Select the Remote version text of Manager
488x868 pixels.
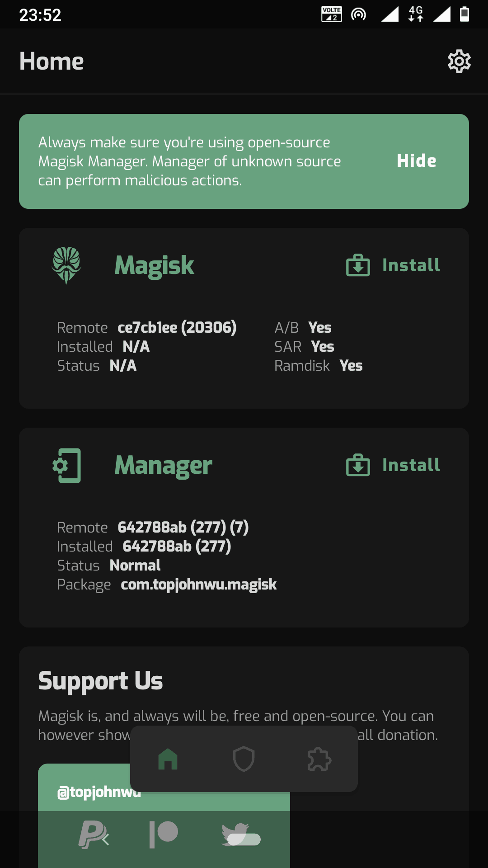183,527
